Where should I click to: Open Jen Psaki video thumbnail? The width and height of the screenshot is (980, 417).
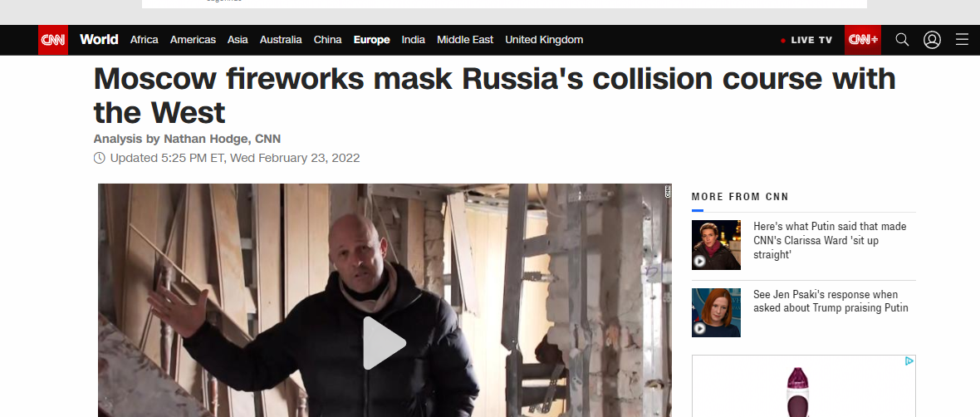pyautogui.click(x=716, y=312)
